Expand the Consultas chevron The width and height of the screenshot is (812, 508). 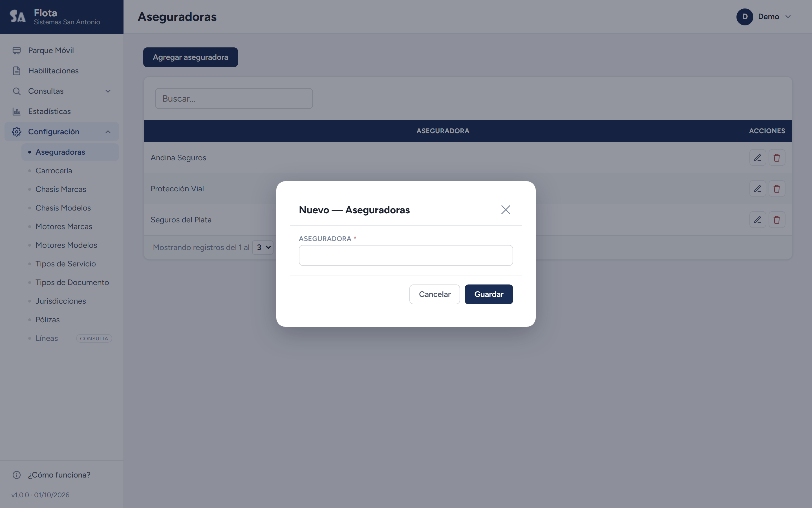point(108,91)
